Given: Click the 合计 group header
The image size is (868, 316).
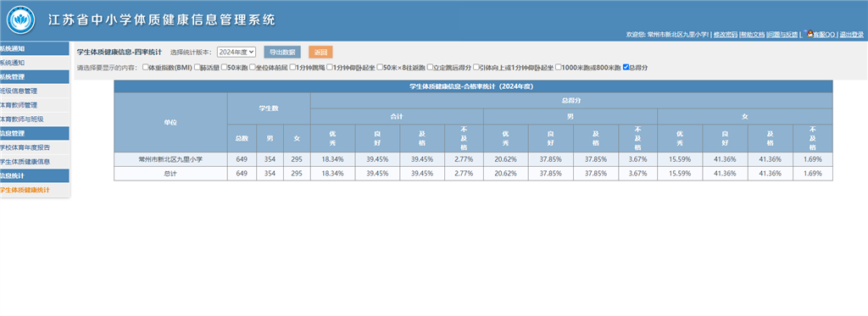Looking at the screenshot, I should [x=397, y=116].
